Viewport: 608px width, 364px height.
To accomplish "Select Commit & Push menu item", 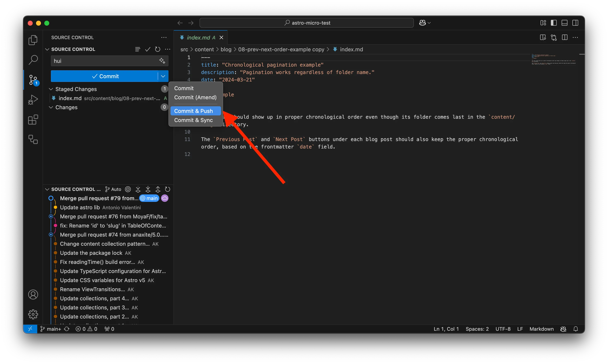I will [196, 111].
